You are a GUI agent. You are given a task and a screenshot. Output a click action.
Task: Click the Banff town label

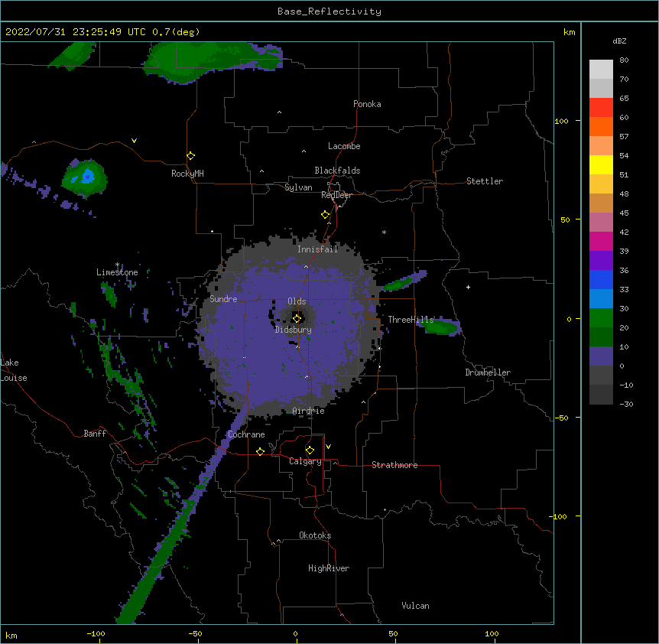click(x=95, y=434)
